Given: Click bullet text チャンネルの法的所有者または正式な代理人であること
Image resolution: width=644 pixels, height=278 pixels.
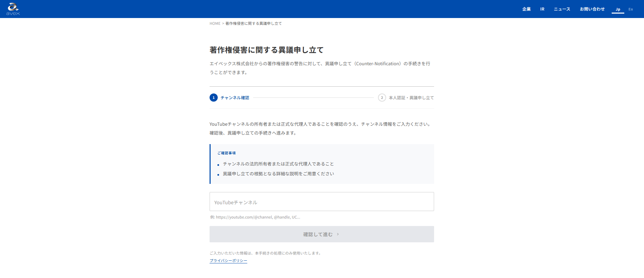Looking at the screenshot, I should point(278,164).
